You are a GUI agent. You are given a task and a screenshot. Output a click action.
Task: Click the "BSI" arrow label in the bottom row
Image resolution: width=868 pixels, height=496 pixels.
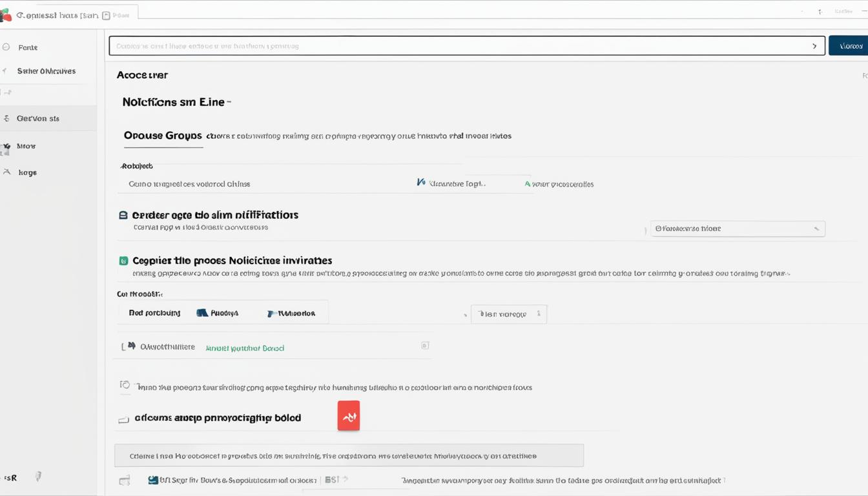point(336,480)
